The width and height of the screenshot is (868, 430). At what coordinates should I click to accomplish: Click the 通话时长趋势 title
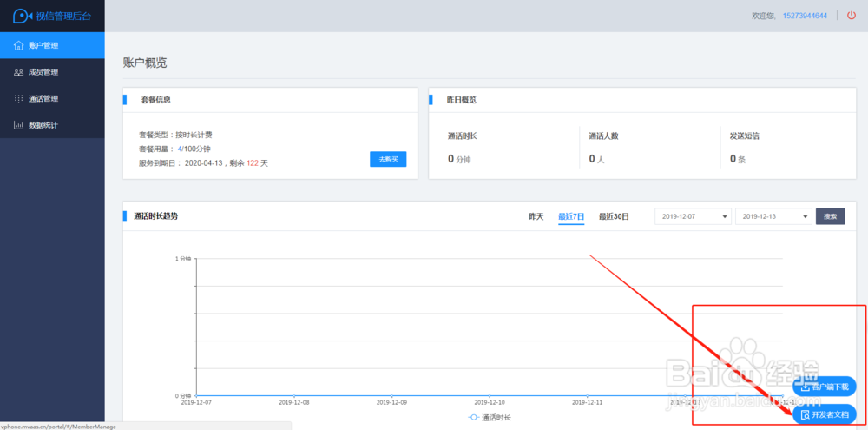coord(155,216)
